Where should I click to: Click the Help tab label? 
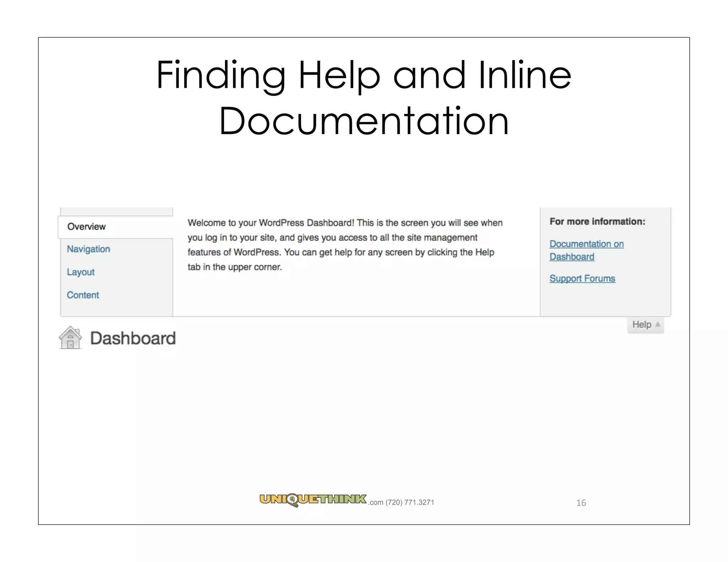click(x=641, y=325)
